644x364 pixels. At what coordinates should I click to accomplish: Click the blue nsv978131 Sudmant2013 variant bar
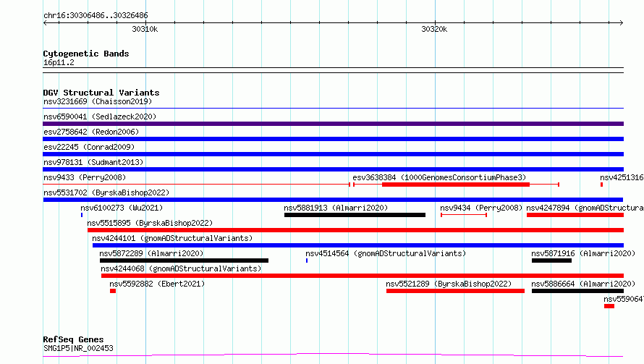(x=333, y=169)
